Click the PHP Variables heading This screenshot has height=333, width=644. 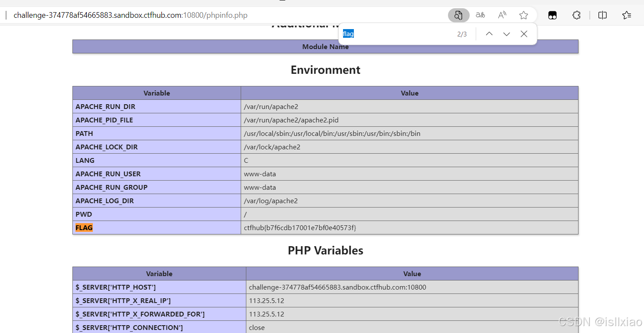coord(325,250)
